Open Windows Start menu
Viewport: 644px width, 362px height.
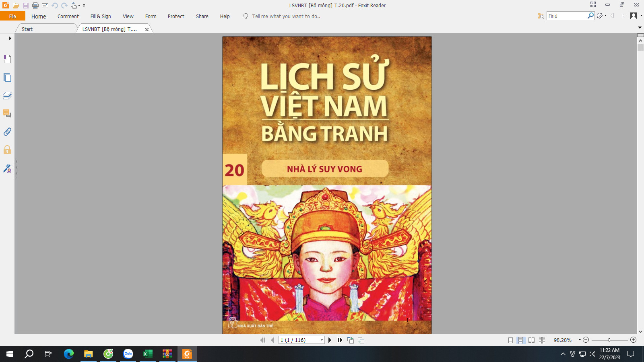[x=10, y=354]
